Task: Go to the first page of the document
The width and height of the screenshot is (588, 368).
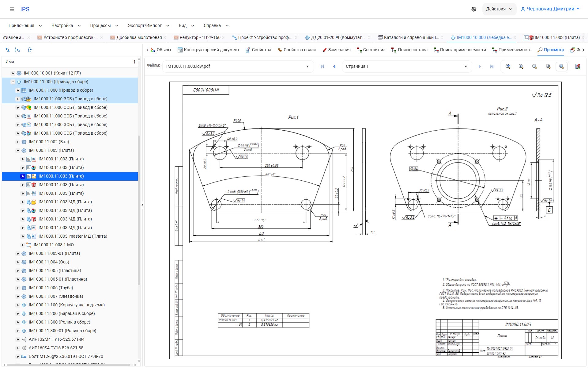Action: pos(322,67)
